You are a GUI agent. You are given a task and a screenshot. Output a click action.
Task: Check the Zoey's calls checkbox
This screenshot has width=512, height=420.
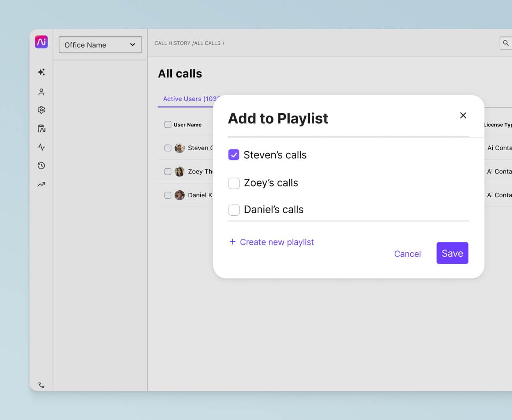(234, 183)
